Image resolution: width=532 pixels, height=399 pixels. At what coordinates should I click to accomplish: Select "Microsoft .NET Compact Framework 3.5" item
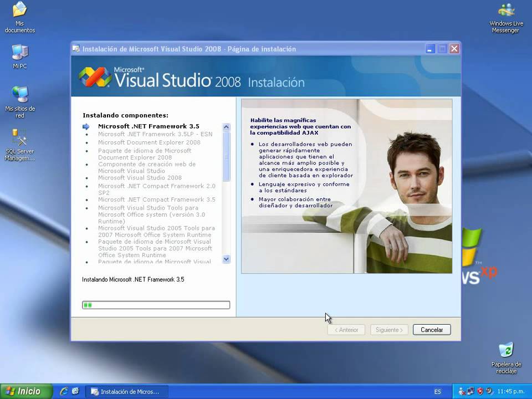tap(157, 199)
